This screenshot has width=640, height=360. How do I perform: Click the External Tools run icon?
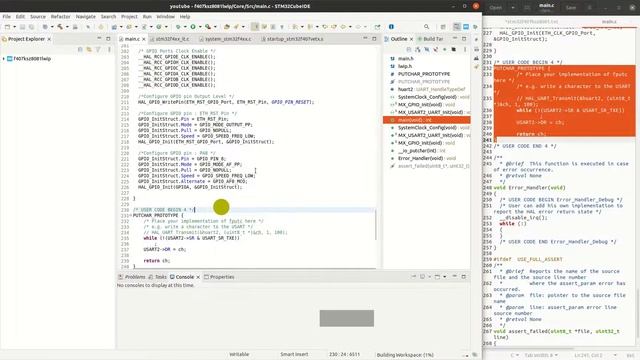point(208,27)
